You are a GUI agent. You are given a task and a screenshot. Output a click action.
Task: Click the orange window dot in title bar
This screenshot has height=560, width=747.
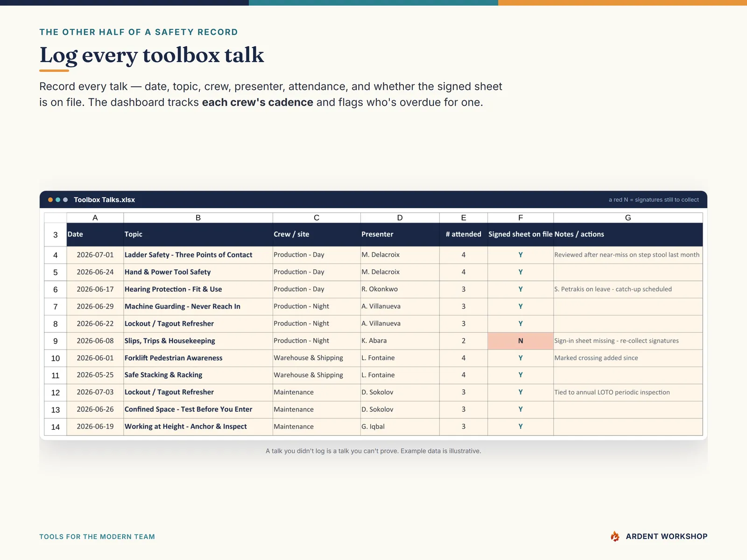point(50,200)
